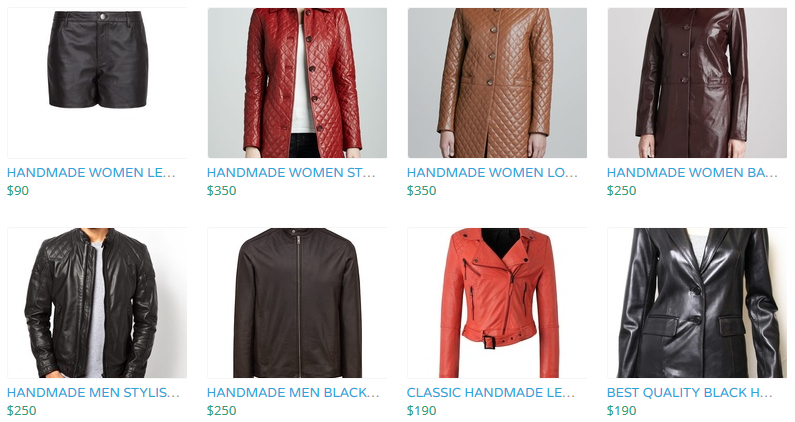Follow the 'HANDMADE WOMEN ST...' title link
Viewport: 795px width, 422px height.
(x=291, y=173)
